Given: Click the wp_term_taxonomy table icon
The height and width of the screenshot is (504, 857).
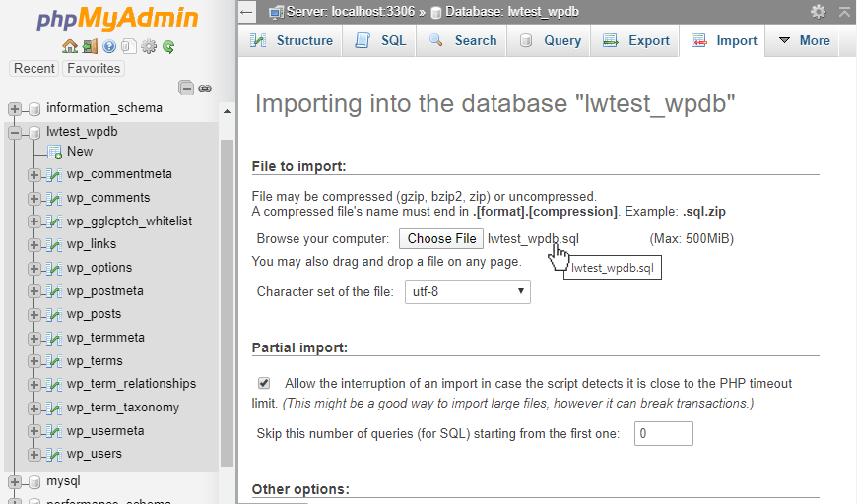Looking at the screenshot, I should pos(53,408).
